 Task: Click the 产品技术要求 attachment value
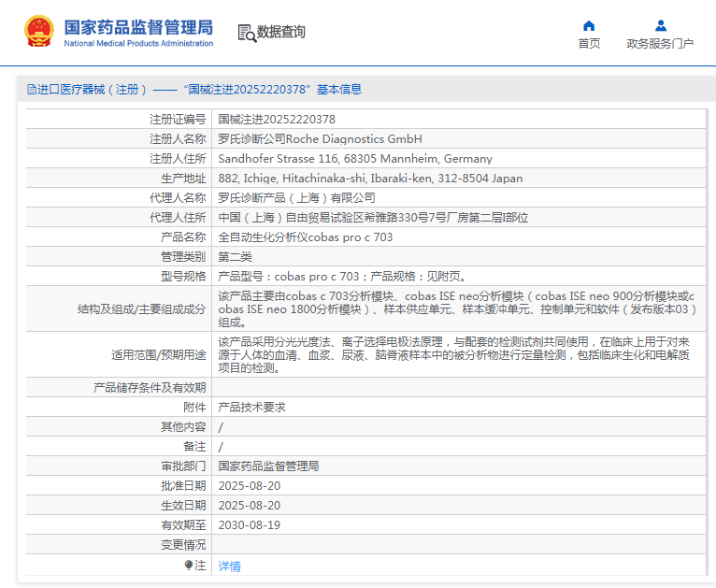click(251, 408)
